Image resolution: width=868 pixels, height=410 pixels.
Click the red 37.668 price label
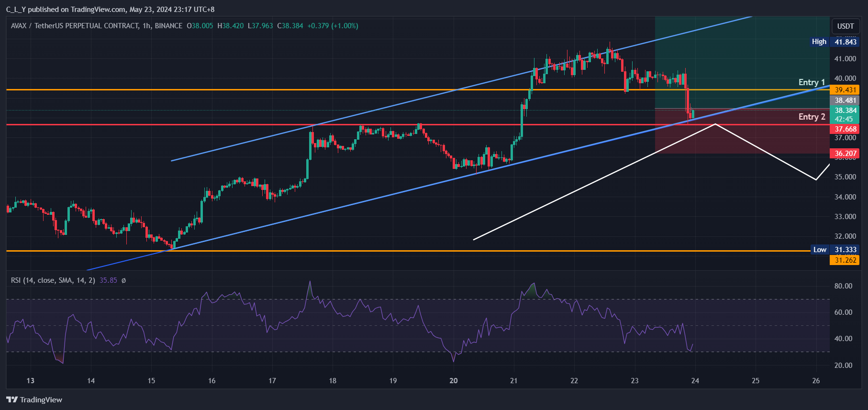coord(846,129)
